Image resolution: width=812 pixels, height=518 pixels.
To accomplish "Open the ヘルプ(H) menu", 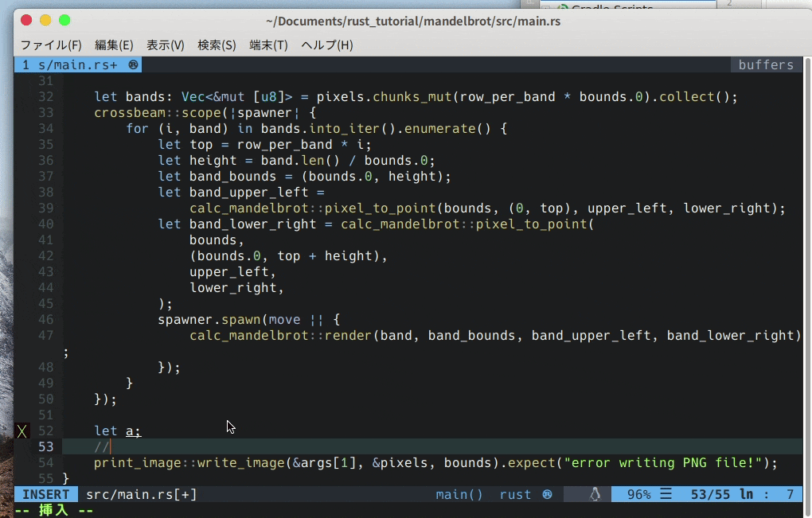I will point(326,45).
